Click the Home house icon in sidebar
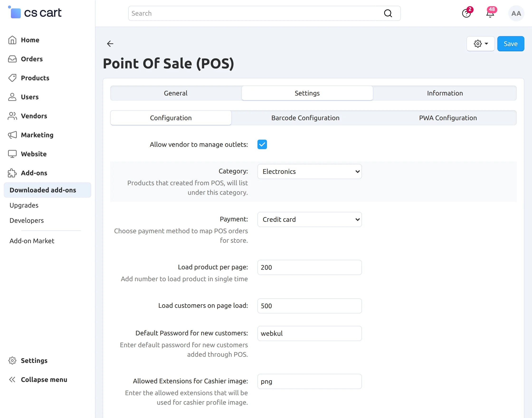The image size is (532, 418). 12,40
